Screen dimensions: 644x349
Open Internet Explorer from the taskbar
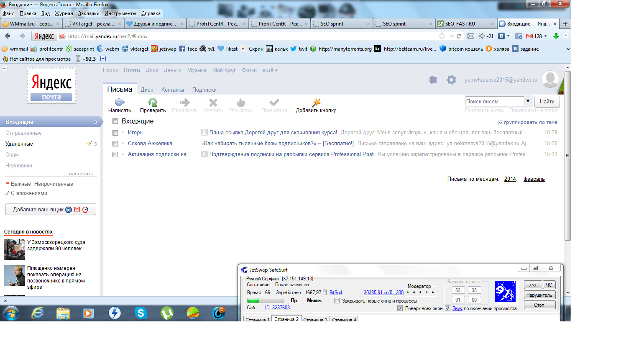click(x=38, y=313)
